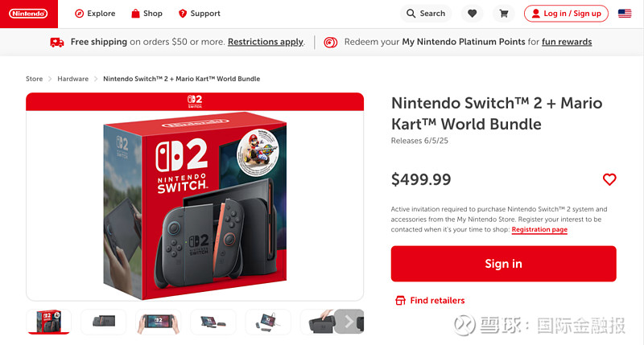The width and height of the screenshot is (644, 345).
Task: Select the US flag region icon
Action: coord(625,14)
